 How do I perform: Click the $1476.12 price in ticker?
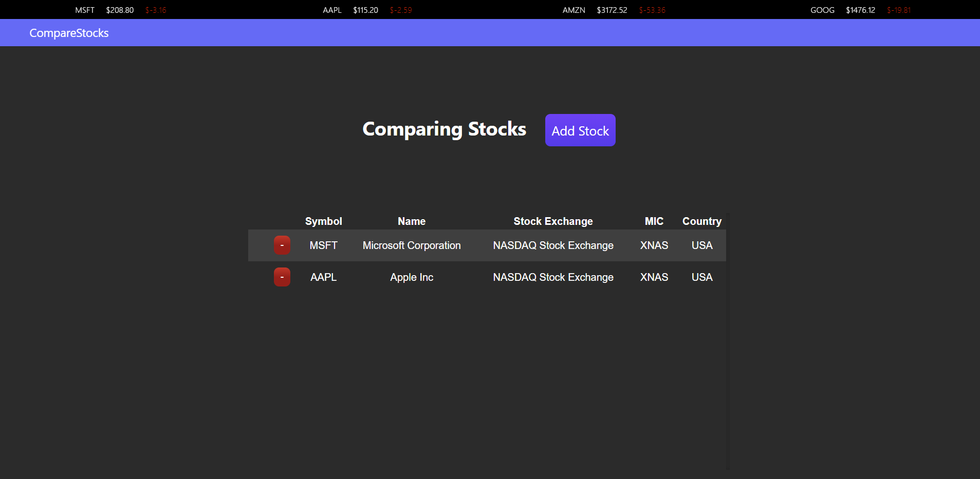tap(860, 10)
